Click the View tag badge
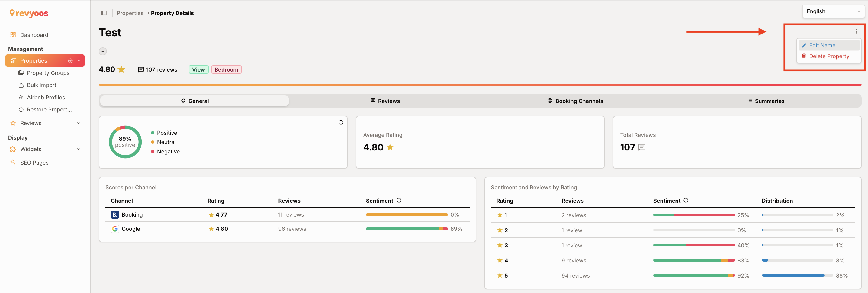 pyautogui.click(x=198, y=70)
